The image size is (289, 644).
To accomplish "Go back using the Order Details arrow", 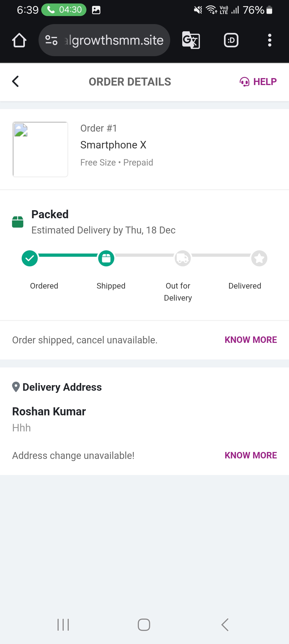I will pos(16,81).
